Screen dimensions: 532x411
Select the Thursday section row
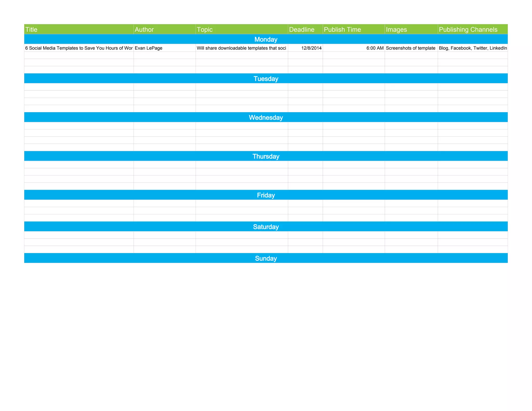click(x=266, y=156)
